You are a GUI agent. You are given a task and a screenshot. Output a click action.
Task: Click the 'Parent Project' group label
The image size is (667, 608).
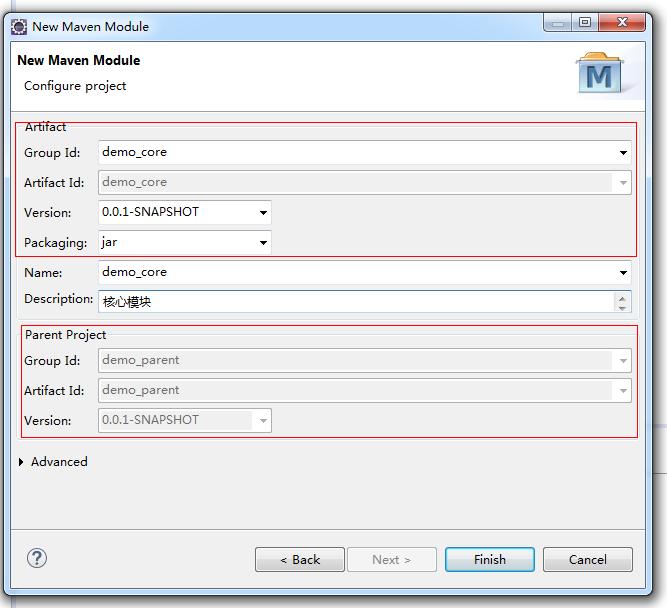coord(66,335)
